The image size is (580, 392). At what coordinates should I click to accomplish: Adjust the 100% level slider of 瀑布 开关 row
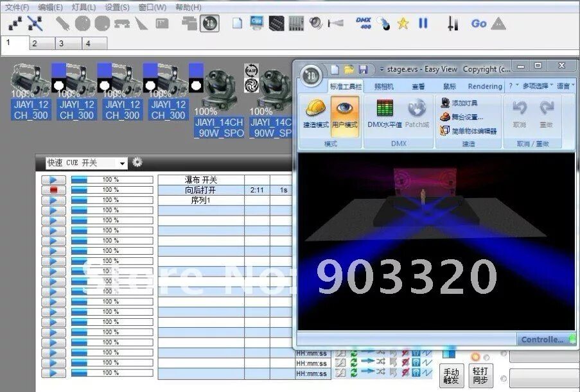(x=112, y=180)
